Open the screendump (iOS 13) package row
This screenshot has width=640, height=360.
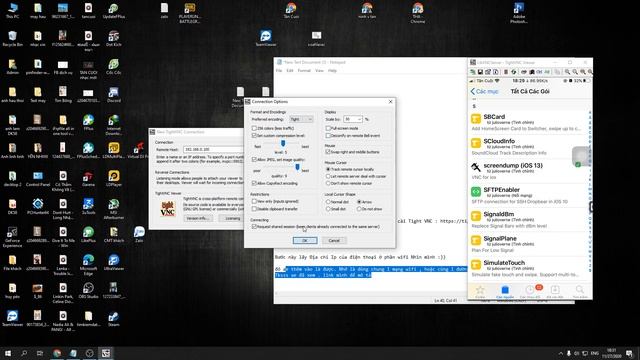pyautogui.click(x=529, y=171)
